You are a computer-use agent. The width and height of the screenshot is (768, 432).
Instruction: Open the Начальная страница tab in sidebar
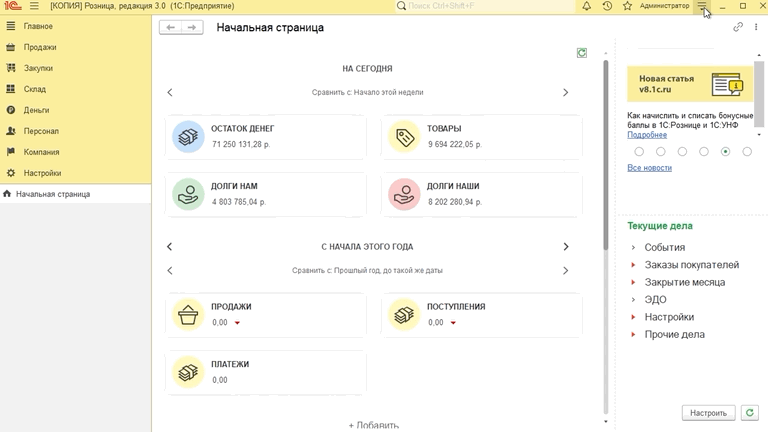click(75, 194)
